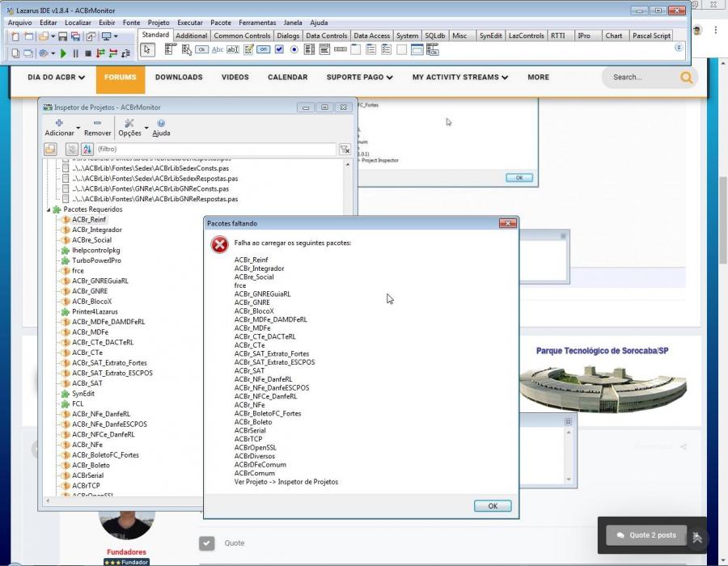The image size is (728, 566).
Task: Select the arrow selection tool in component palette
Action: 147,49
